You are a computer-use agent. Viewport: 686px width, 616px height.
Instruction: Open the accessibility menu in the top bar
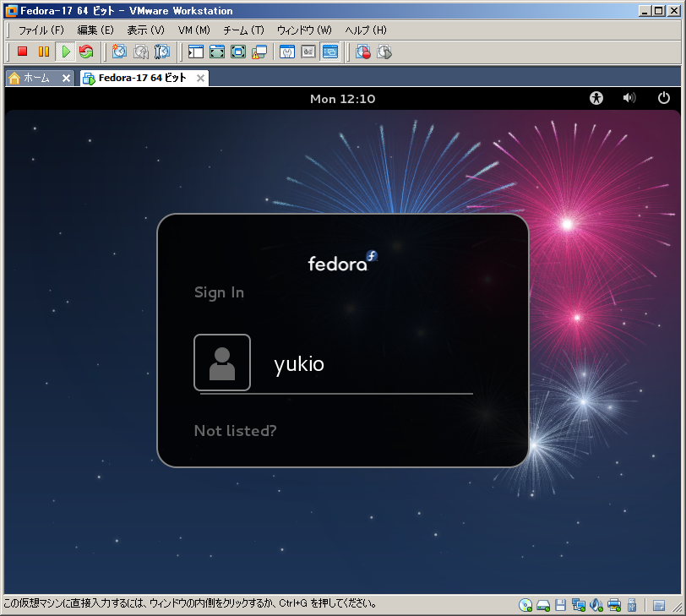point(596,99)
